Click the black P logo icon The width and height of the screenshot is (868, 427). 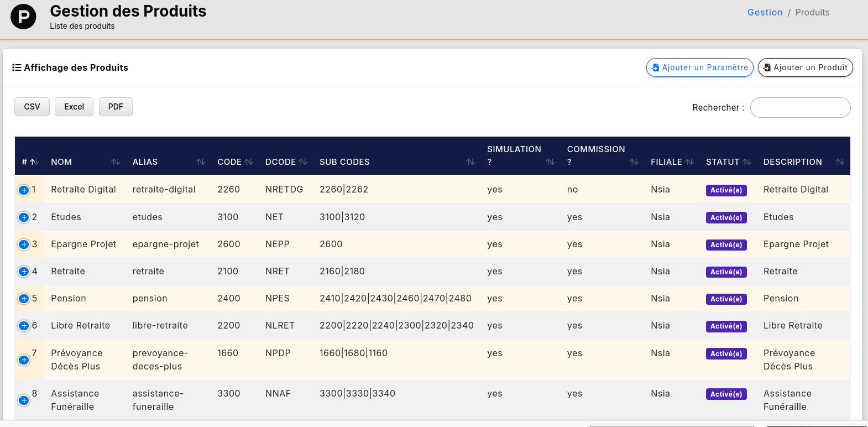tap(23, 17)
